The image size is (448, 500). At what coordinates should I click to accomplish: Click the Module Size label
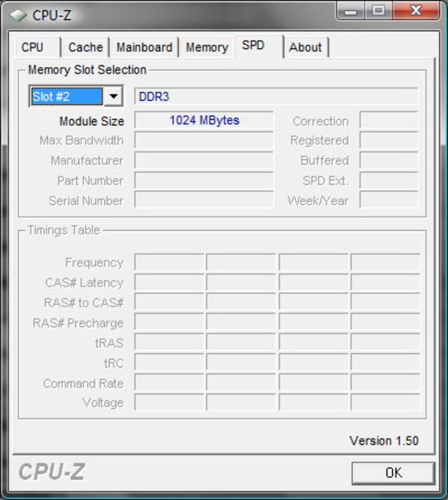pos(92,121)
